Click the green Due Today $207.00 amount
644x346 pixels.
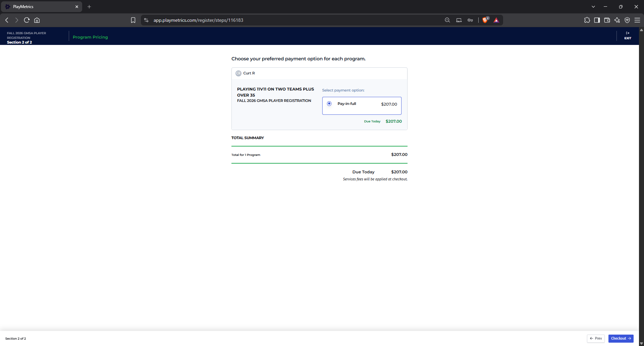tap(393, 121)
